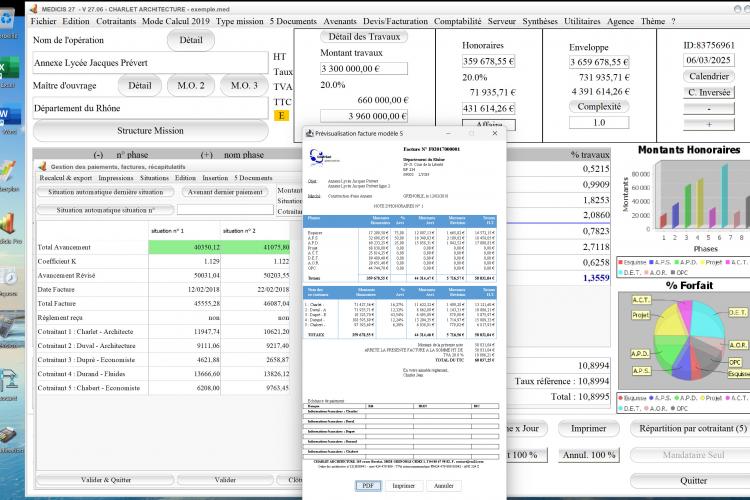Click the MEDICIS 27 title bar app icon
The height and width of the screenshot is (500, 750).
(33, 9)
